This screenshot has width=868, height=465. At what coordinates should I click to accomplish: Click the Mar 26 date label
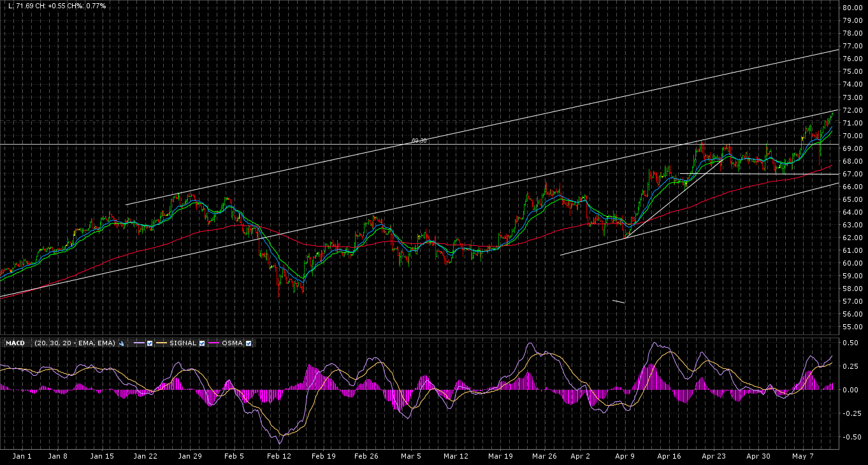544,456
